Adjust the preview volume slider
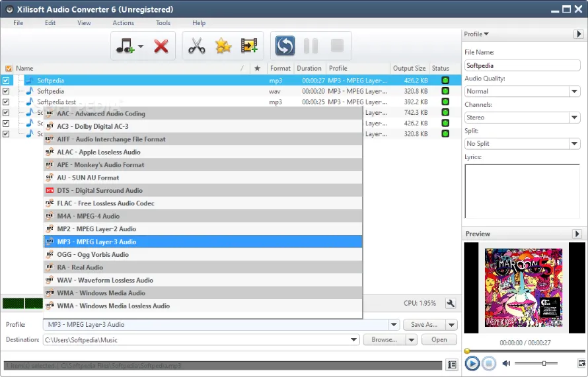Image resolution: width=588 pixels, height=377 pixels. [544, 363]
